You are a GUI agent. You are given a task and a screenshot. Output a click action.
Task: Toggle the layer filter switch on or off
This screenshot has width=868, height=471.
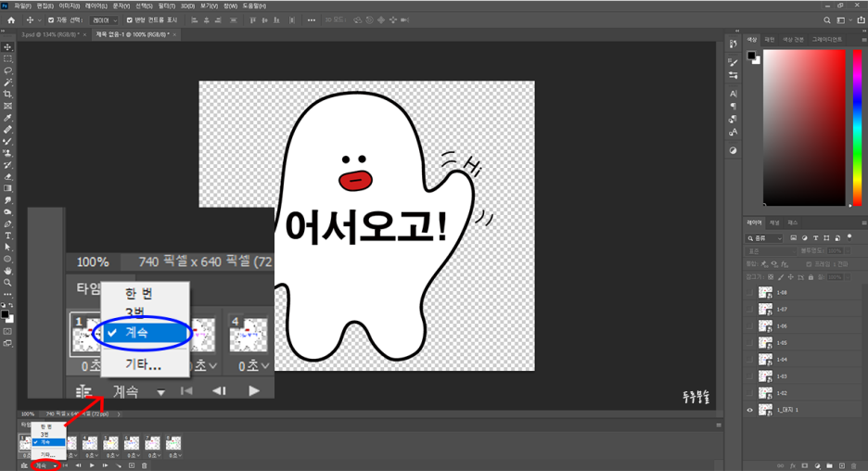(849, 237)
